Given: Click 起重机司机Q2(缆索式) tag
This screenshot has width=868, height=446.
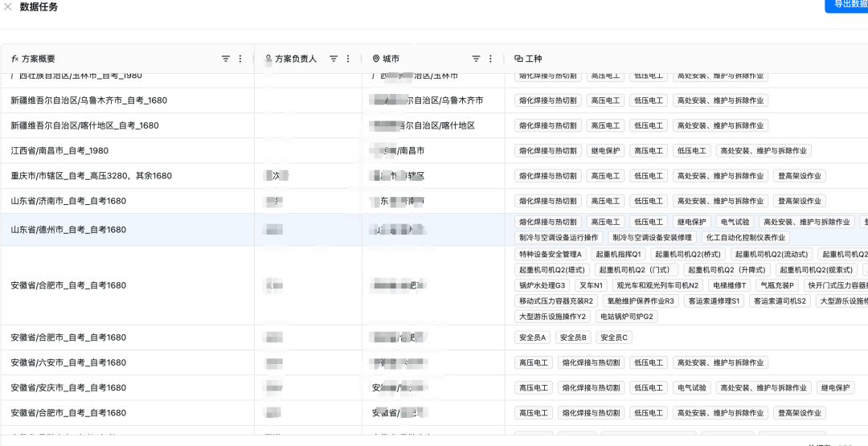Looking at the screenshot, I should click(816, 270).
